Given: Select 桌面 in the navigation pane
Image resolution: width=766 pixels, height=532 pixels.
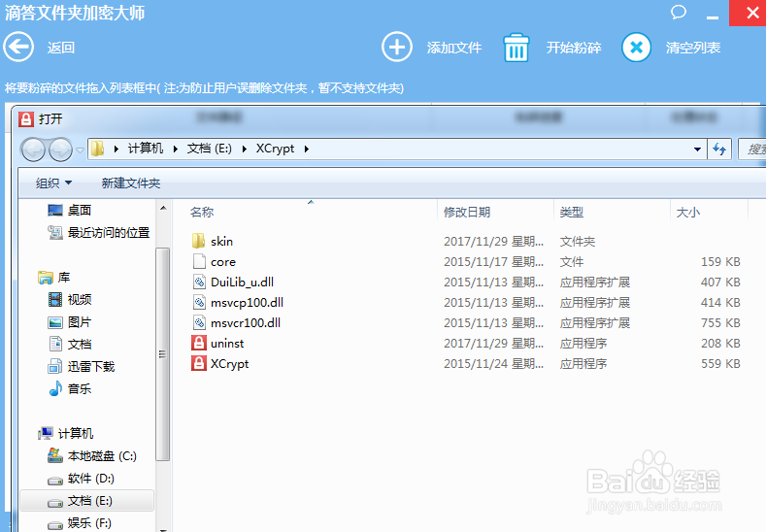Looking at the screenshot, I should (x=80, y=210).
